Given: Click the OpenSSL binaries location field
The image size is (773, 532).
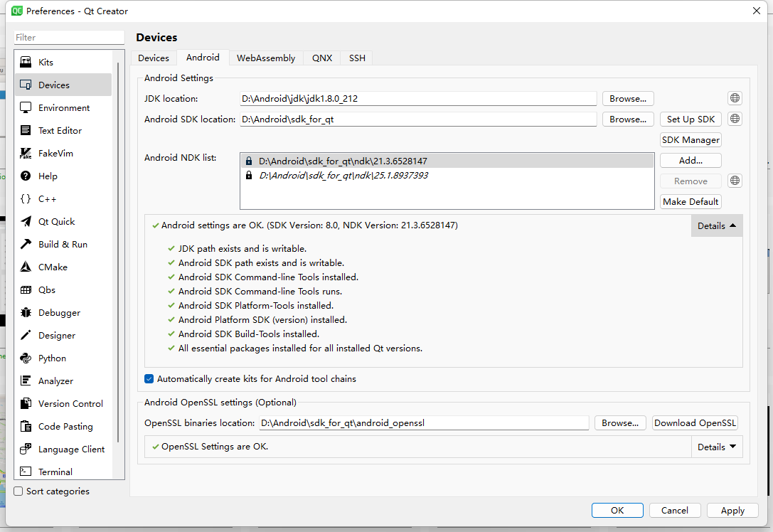Looking at the screenshot, I should 424,423.
